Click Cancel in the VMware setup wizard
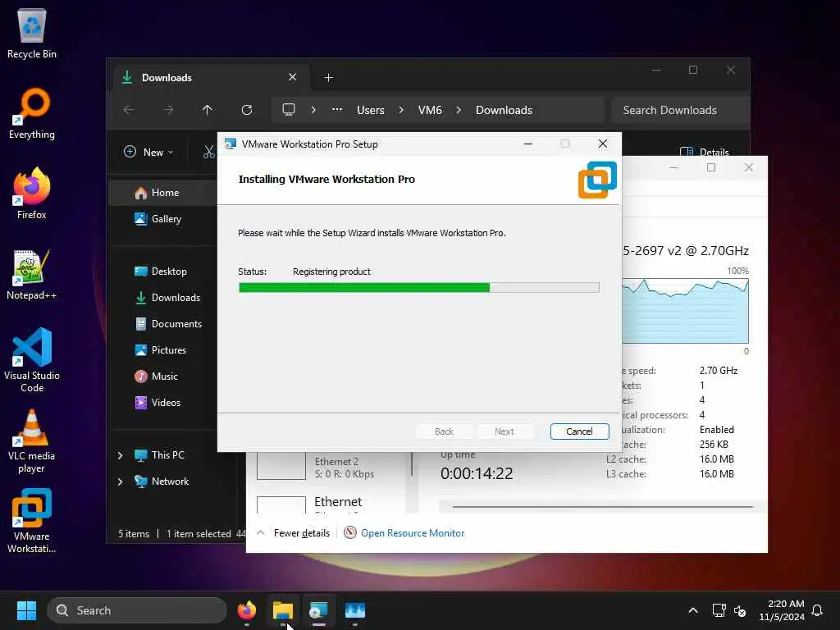Image resolution: width=840 pixels, height=630 pixels. coord(579,431)
